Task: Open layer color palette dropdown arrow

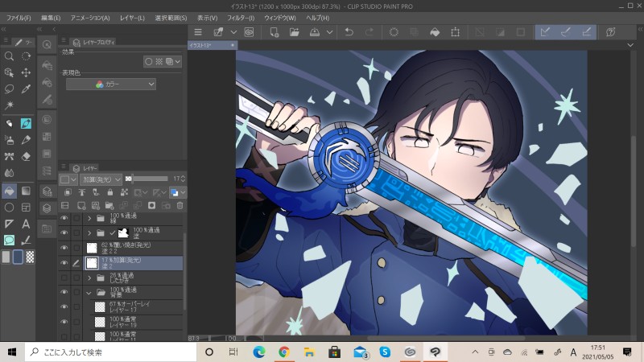Action: coord(184,192)
